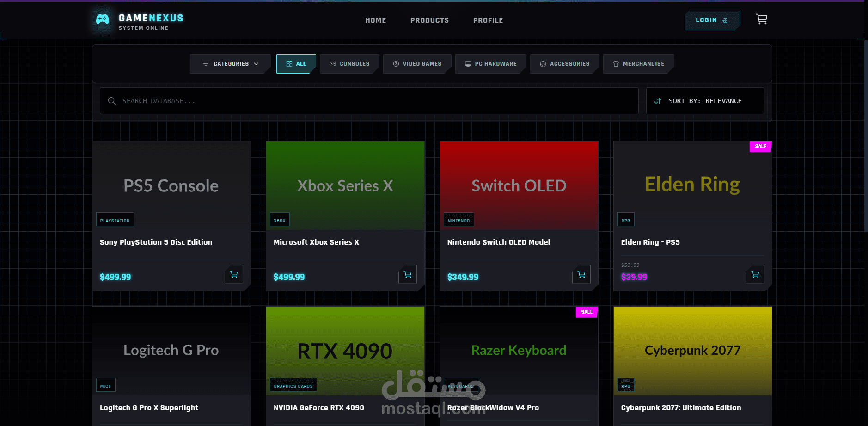Image resolution: width=868 pixels, height=426 pixels.
Task: Filter products by PC Hardware
Action: click(x=491, y=64)
